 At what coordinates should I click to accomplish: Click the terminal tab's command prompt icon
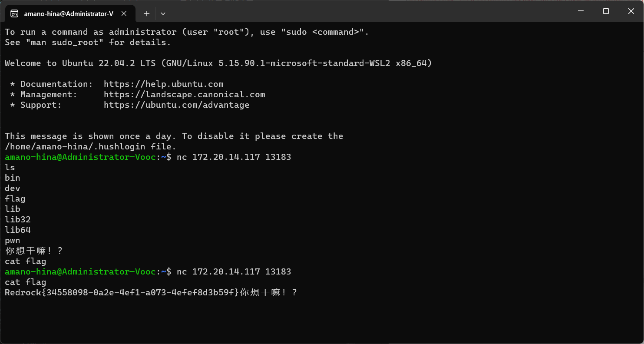pyautogui.click(x=14, y=13)
